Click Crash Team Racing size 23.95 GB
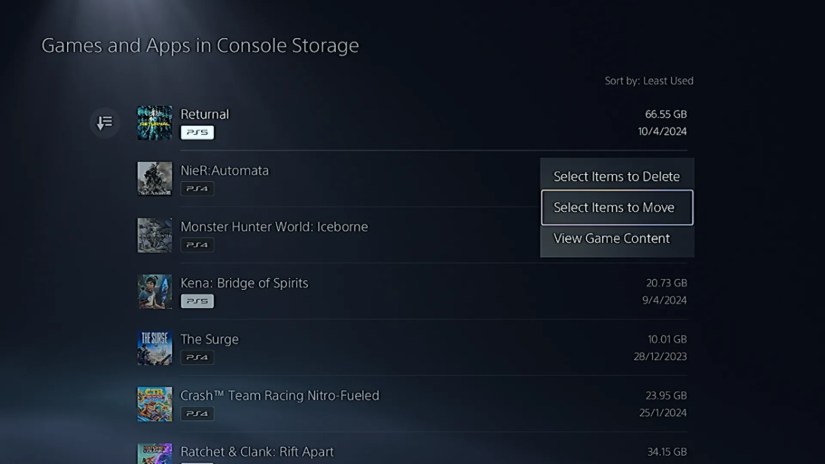This screenshot has height=464, width=825. pyautogui.click(x=666, y=396)
